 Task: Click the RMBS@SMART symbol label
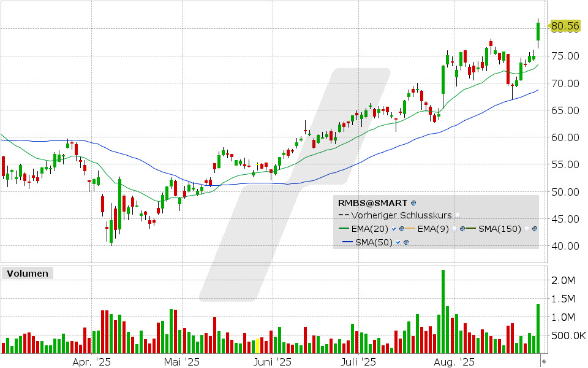coord(372,203)
